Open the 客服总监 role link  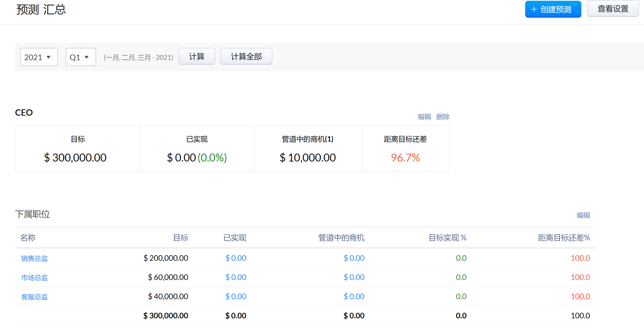tap(34, 297)
